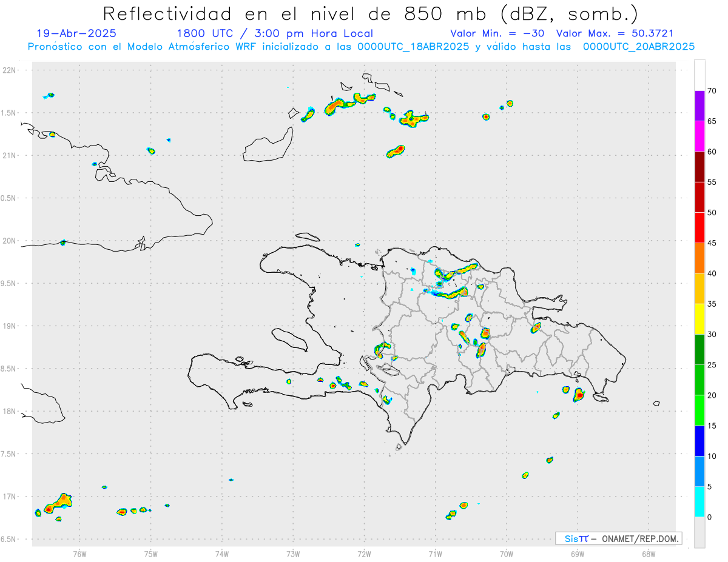Click the "40" colorbar tick label
Screen dimensions: 728x562
click(712, 273)
